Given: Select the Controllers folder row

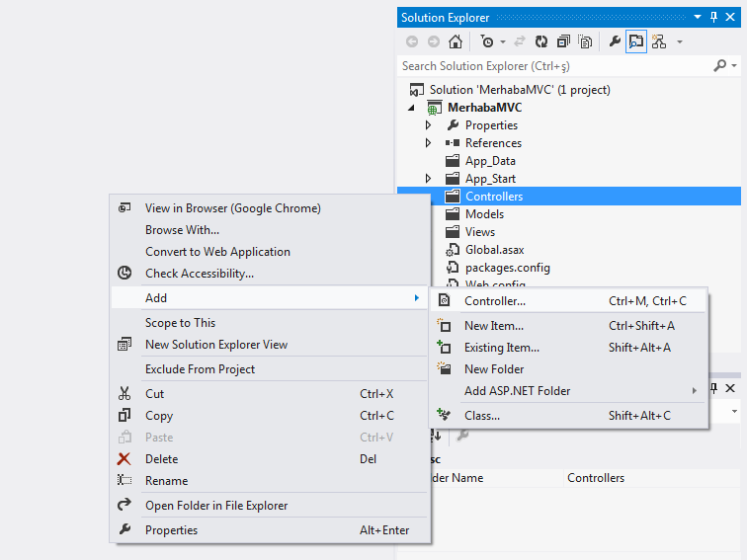Looking at the screenshot, I should pyautogui.click(x=569, y=197).
